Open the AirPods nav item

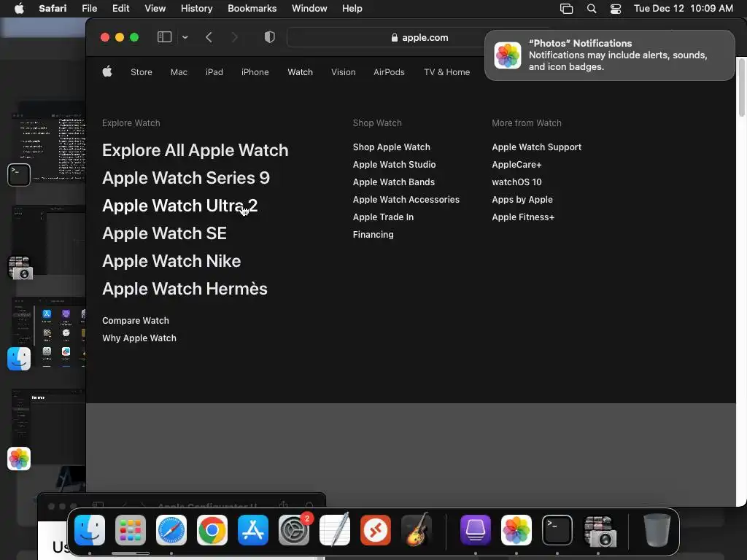[389, 72]
